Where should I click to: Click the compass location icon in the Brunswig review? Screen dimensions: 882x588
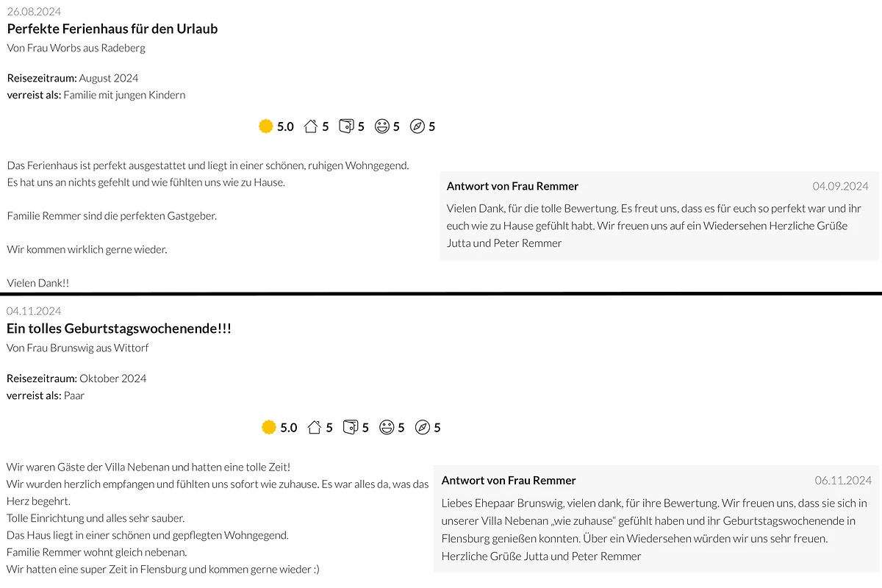[423, 427]
